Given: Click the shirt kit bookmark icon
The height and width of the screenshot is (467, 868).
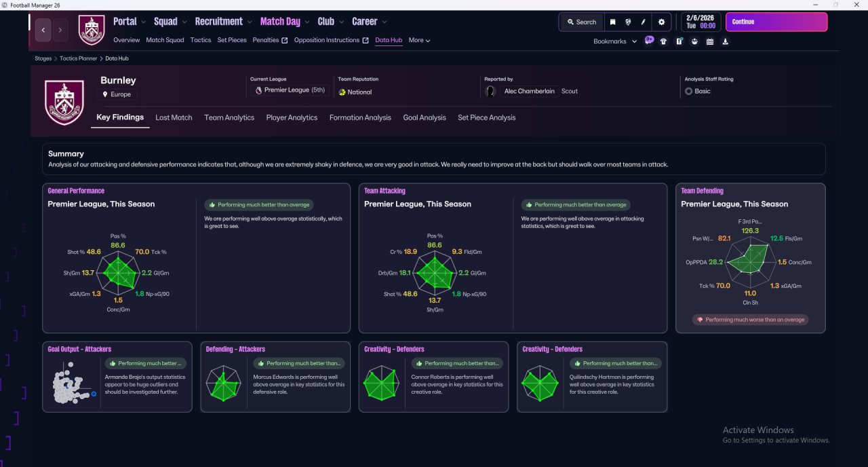Looking at the screenshot, I should click(x=663, y=41).
